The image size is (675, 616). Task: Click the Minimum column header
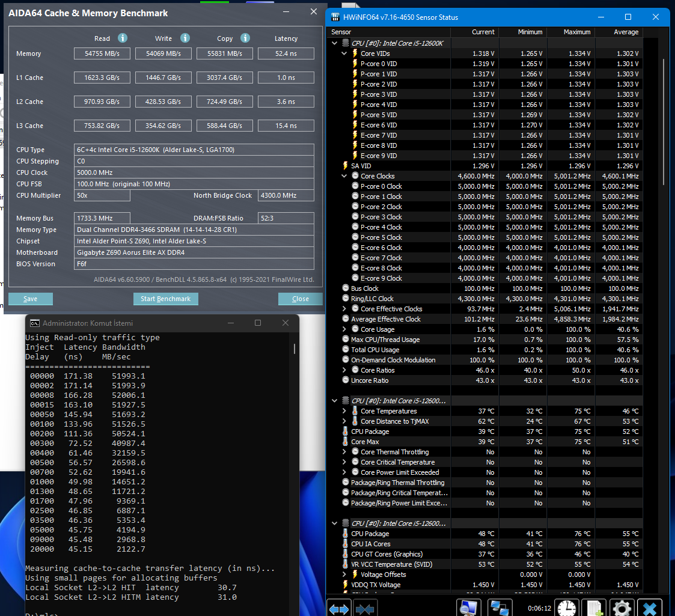[x=522, y=32]
